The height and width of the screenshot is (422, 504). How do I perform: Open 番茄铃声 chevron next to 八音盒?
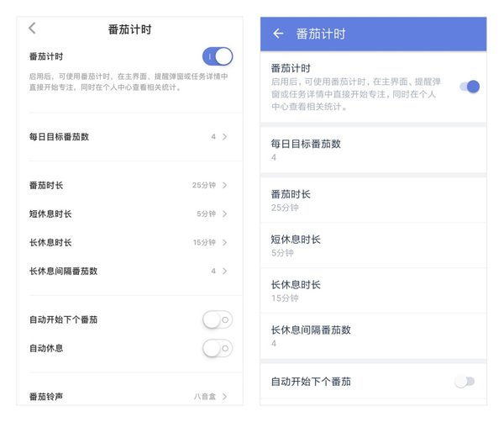tap(225, 397)
